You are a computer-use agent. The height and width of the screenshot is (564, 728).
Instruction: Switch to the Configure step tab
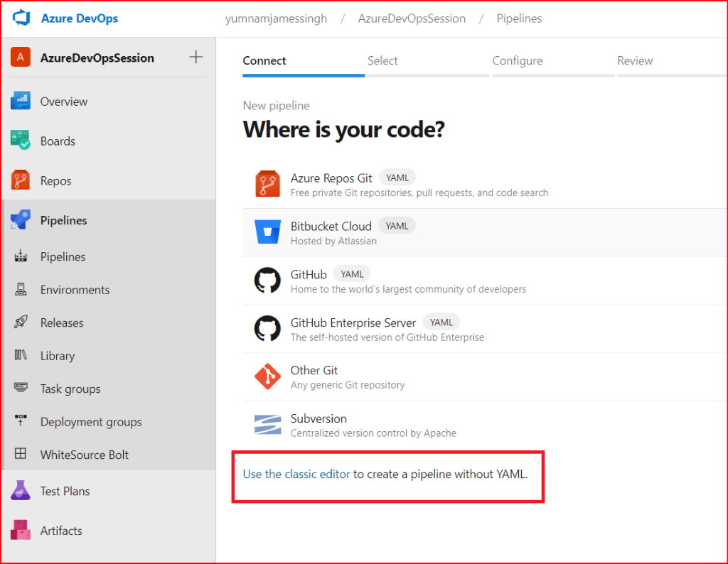click(517, 61)
